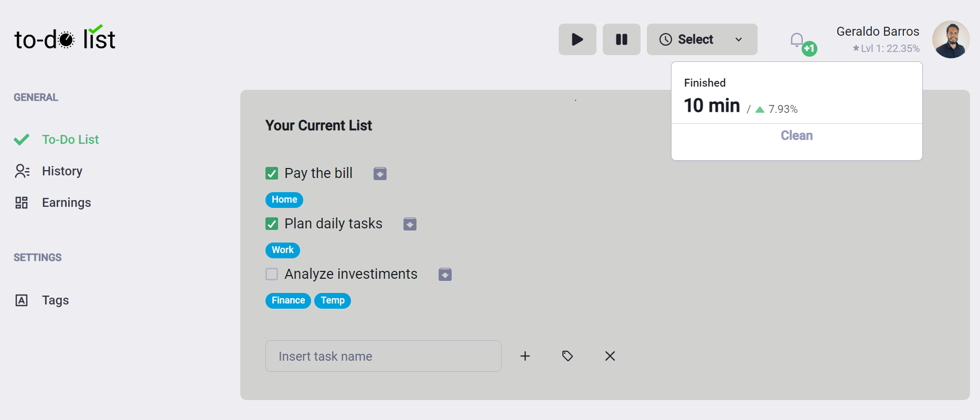Uncheck the Pay the bill checkbox
This screenshot has height=420, width=980.
click(272, 173)
